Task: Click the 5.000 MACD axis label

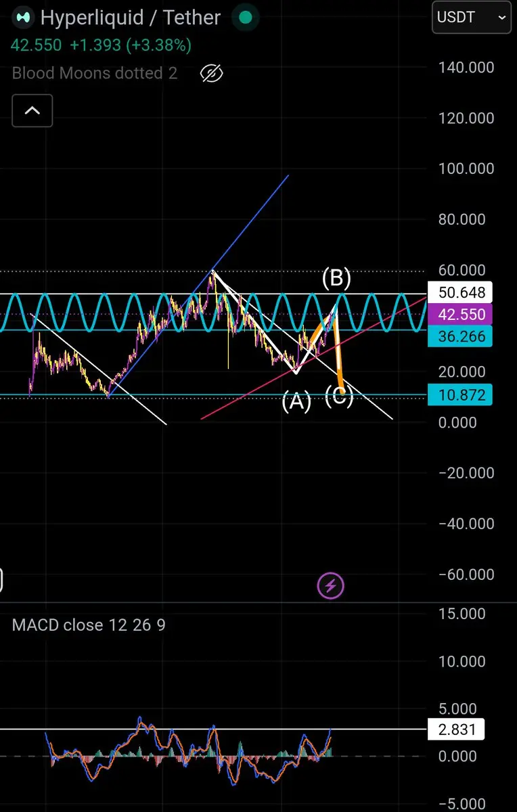Action: (458, 709)
